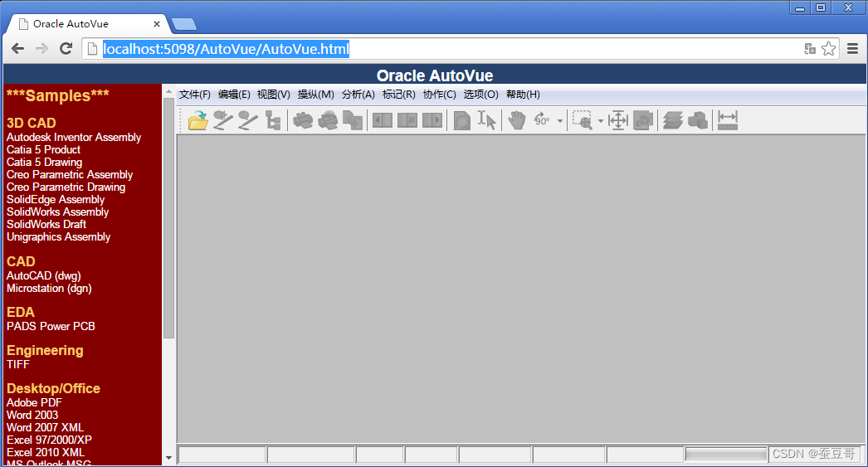
Task: Click the go-to page number icon
Action: pos(407,120)
